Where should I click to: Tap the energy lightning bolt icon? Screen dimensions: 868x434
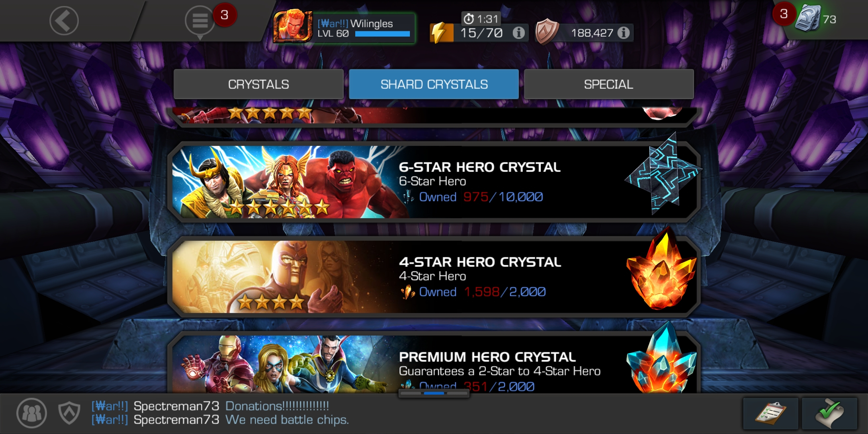coord(441,33)
